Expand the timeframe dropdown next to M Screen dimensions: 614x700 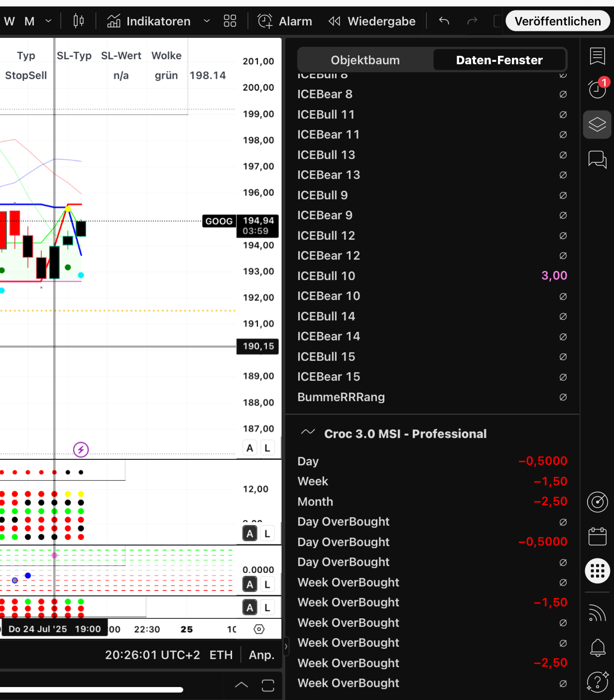coord(48,21)
